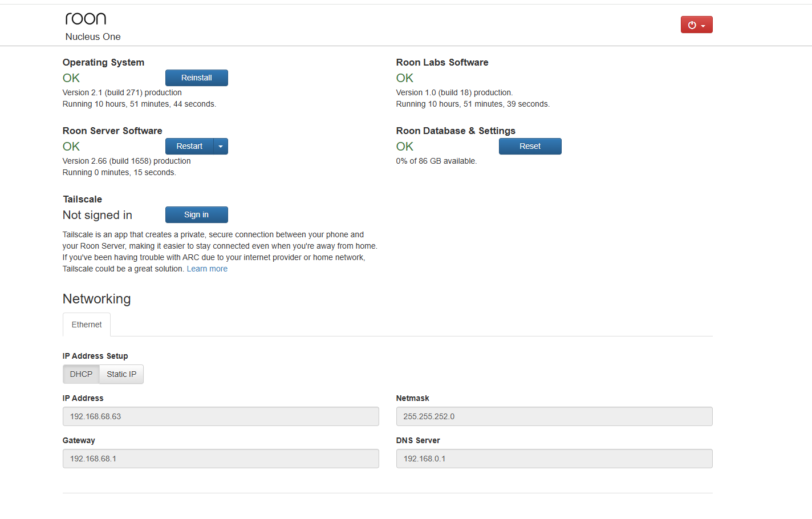This screenshot has width=812, height=519.
Task: Expand the Restart options dropdown arrow
Action: [x=221, y=146]
